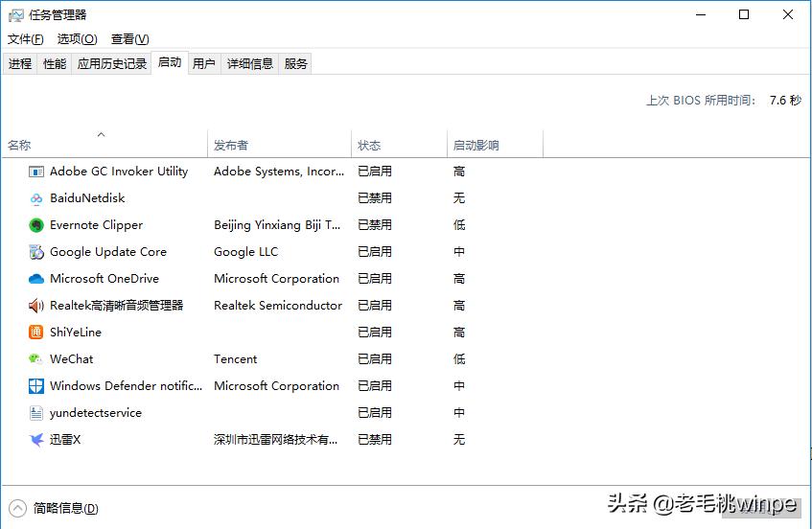The height and width of the screenshot is (529, 812).
Task: Click publisher 深圳市迅雷网络技术有...
Action: (x=275, y=440)
